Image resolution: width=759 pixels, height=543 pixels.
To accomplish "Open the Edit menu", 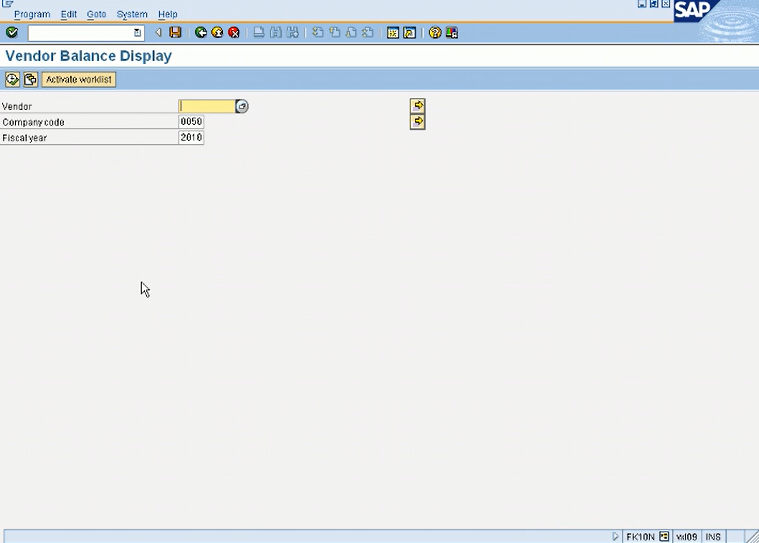I will point(69,15).
